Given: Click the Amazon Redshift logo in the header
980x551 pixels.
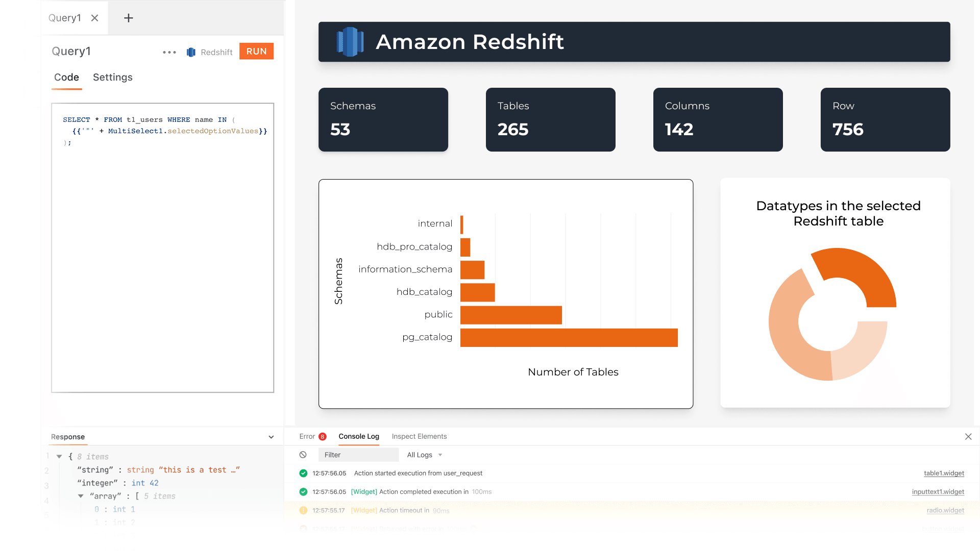Looking at the screenshot, I should point(350,42).
